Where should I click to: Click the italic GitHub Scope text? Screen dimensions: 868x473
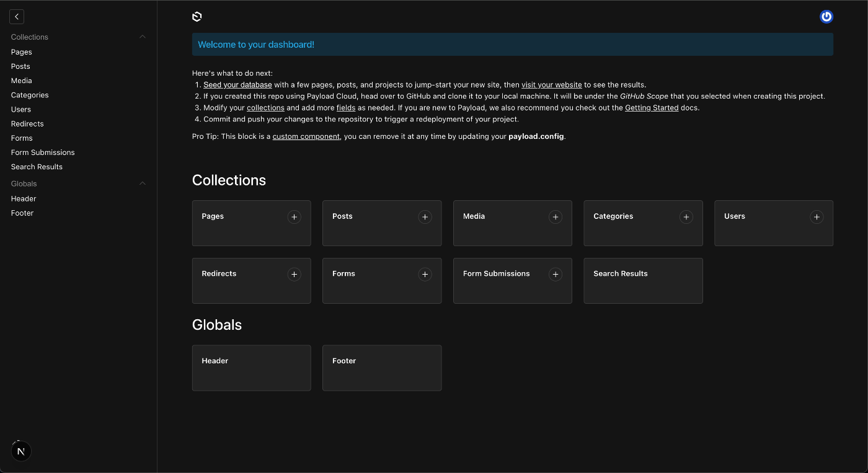coord(644,96)
